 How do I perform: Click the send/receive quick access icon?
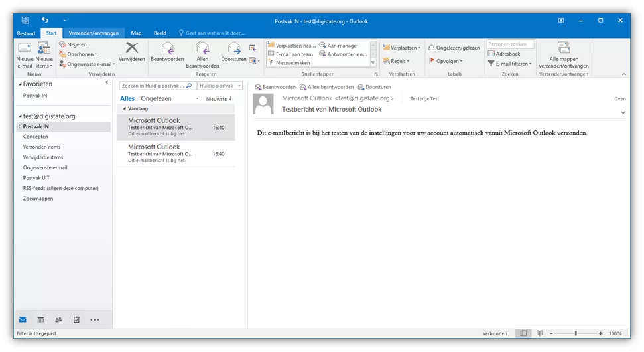tap(25, 20)
